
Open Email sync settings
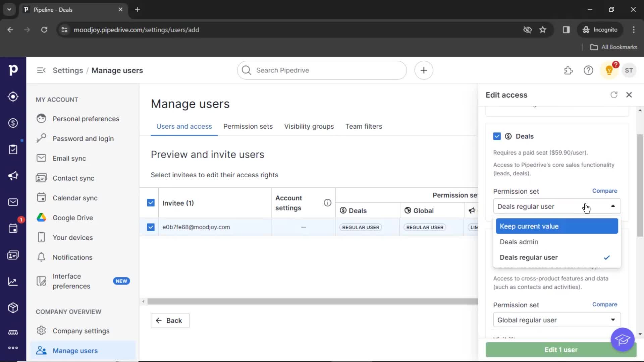coord(83,158)
